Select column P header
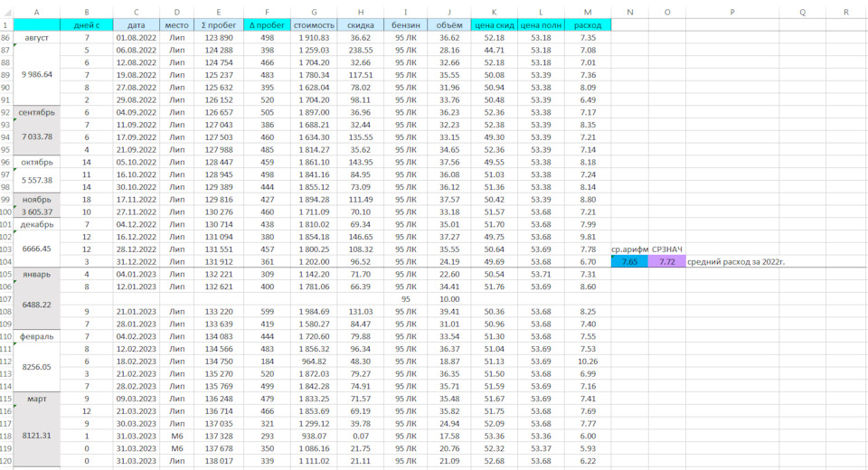 [x=732, y=12]
